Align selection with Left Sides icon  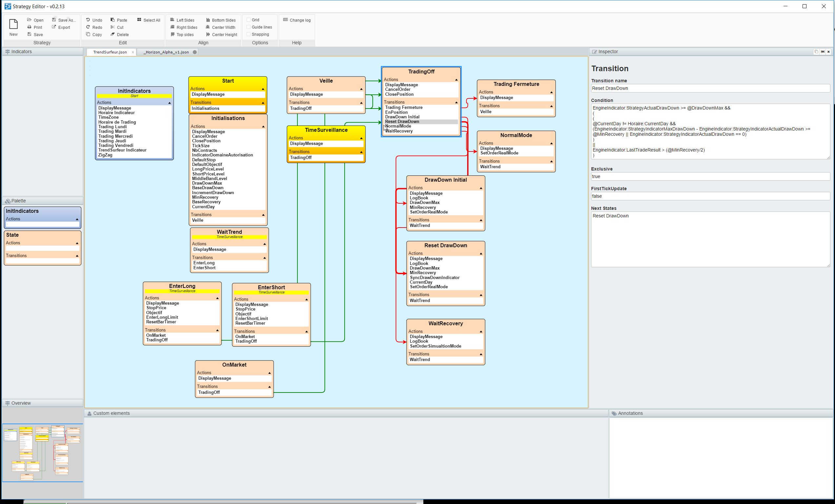[x=172, y=20]
